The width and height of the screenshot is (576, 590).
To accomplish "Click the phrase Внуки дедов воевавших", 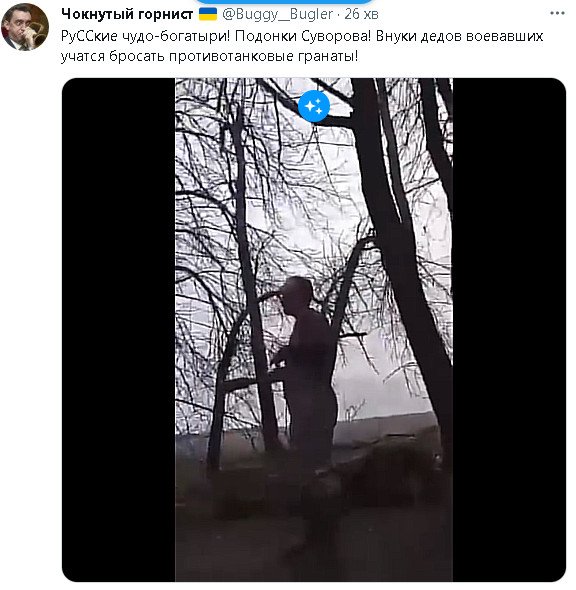I will pyautogui.click(x=459, y=36).
